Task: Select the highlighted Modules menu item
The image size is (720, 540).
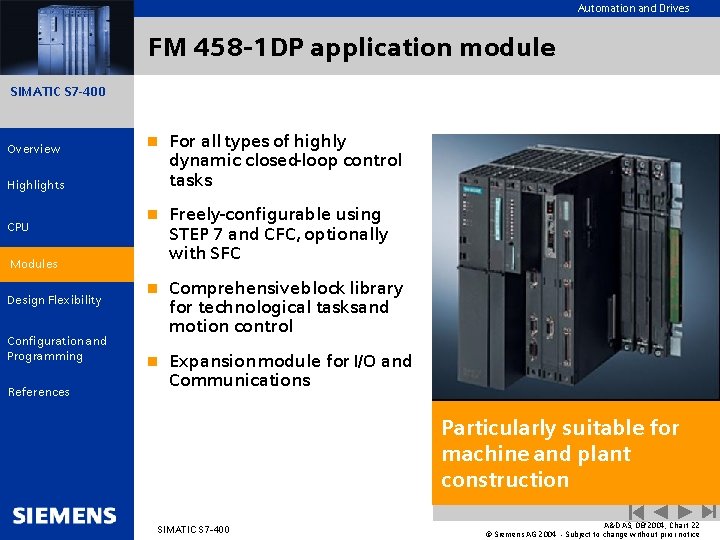Action: [x=67, y=264]
